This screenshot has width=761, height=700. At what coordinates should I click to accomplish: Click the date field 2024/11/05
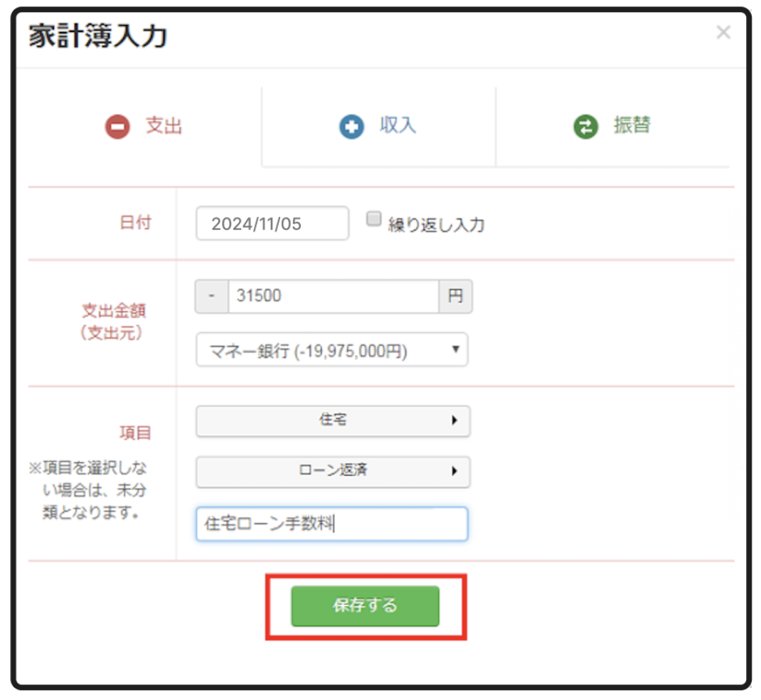tap(272, 223)
